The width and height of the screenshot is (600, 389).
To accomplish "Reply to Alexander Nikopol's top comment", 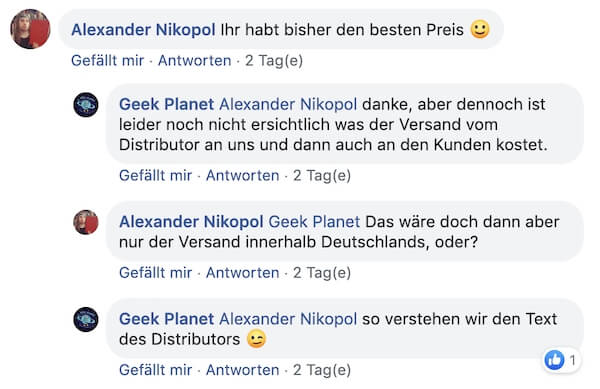I will (x=195, y=60).
